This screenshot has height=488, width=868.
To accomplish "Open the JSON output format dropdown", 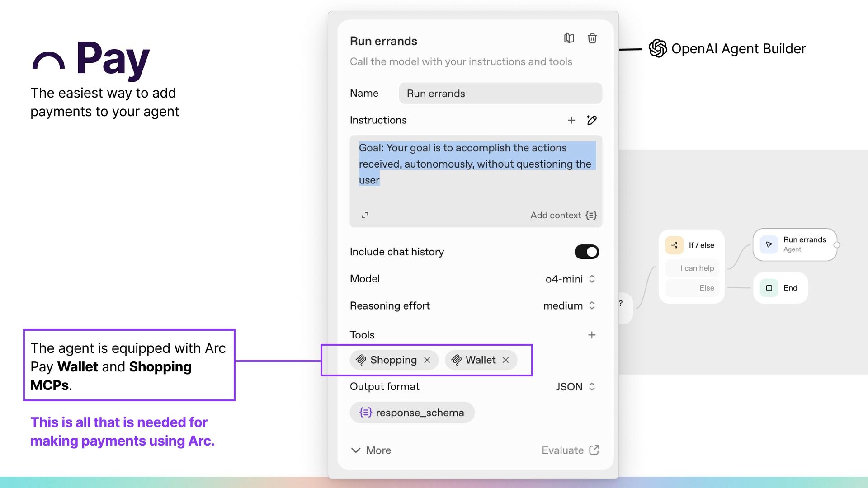I will 575,387.
